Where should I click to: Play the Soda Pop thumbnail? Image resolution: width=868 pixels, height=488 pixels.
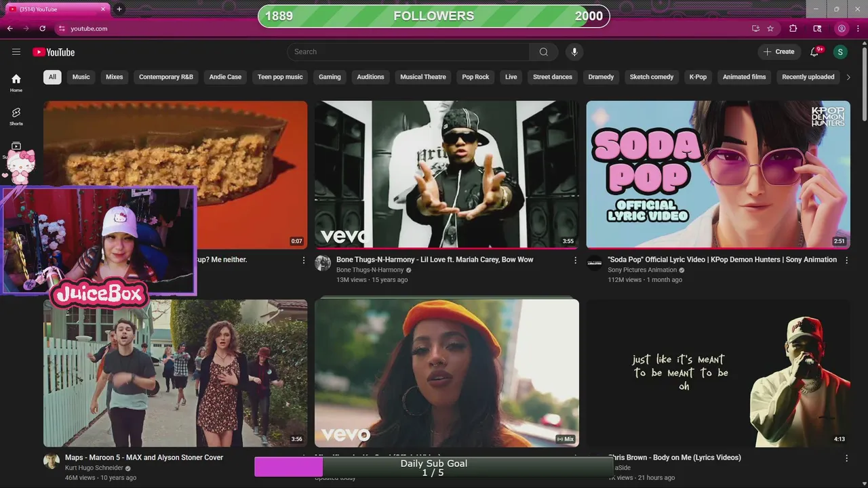point(718,175)
